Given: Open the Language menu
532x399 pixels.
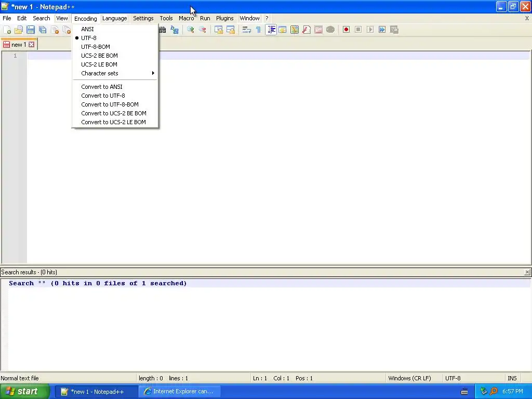Looking at the screenshot, I should tap(115, 18).
